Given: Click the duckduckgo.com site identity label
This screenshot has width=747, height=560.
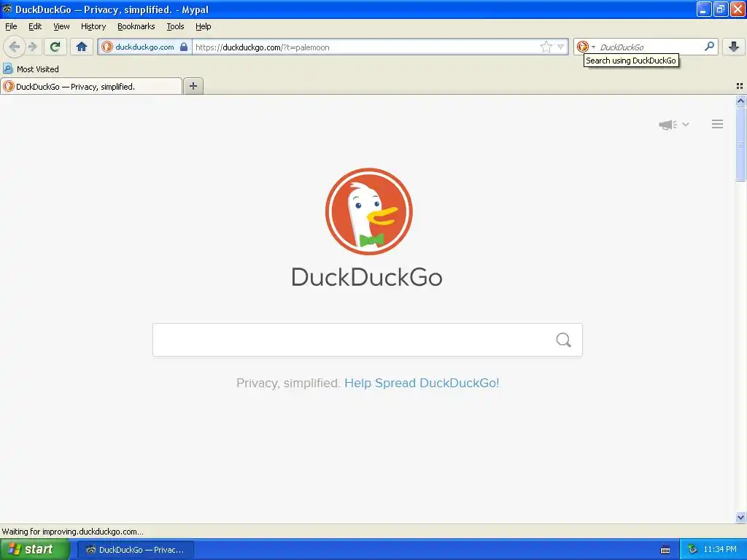Looking at the screenshot, I should 144,47.
